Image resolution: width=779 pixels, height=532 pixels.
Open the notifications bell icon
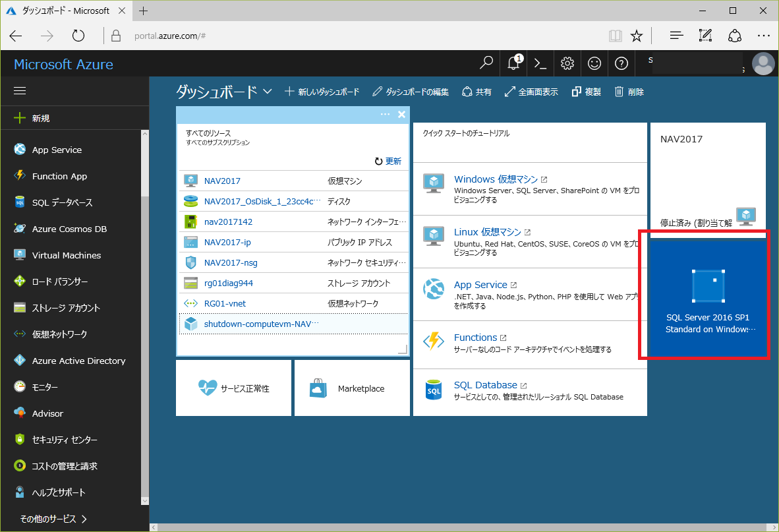click(514, 63)
